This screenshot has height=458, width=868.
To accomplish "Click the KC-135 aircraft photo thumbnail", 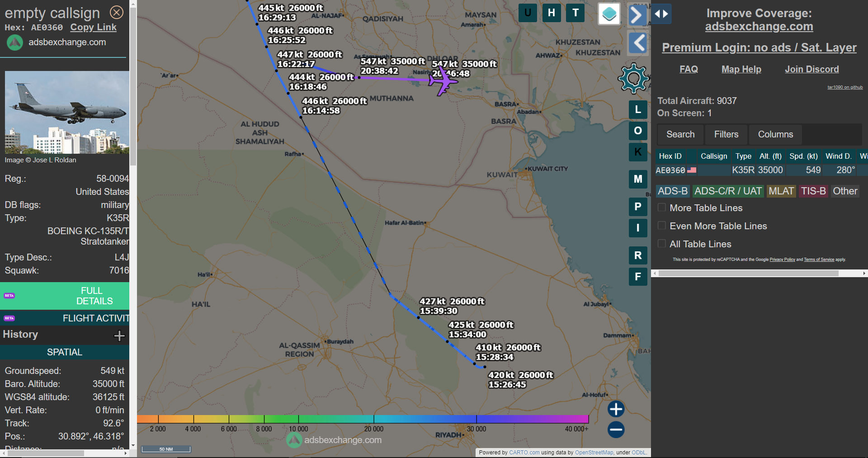I will coord(67,112).
